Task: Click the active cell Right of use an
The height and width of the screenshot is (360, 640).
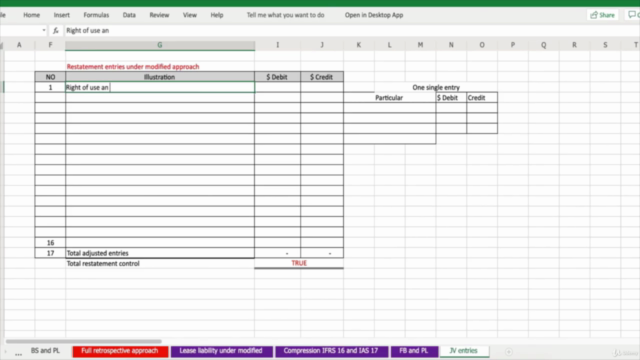Action: pyautogui.click(x=160, y=87)
